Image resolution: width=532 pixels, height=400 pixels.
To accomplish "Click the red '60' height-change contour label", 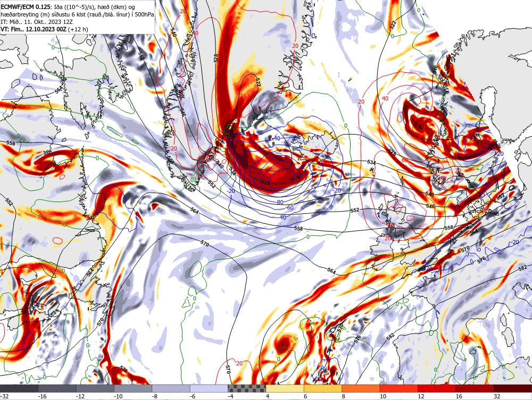I will (404, 160).
